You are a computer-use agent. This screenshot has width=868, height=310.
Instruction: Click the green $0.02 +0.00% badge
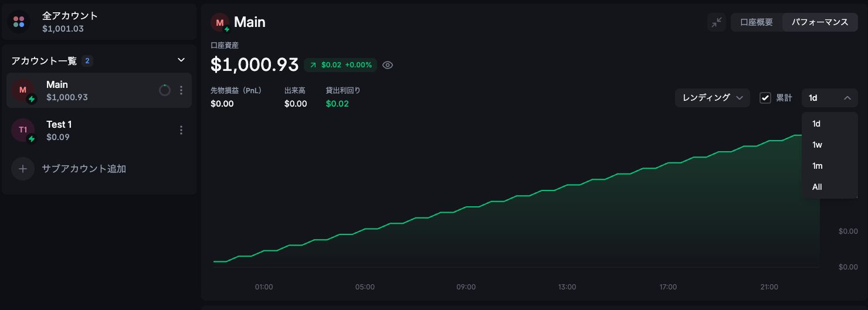[341, 65]
